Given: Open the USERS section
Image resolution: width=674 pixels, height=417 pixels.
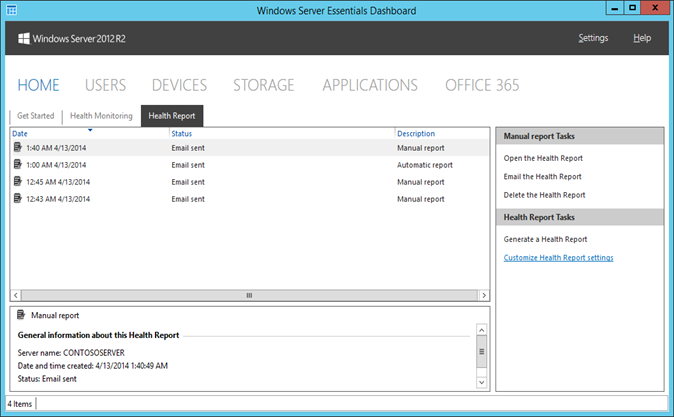Looking at the screenshot, I should tap(105, 85).
